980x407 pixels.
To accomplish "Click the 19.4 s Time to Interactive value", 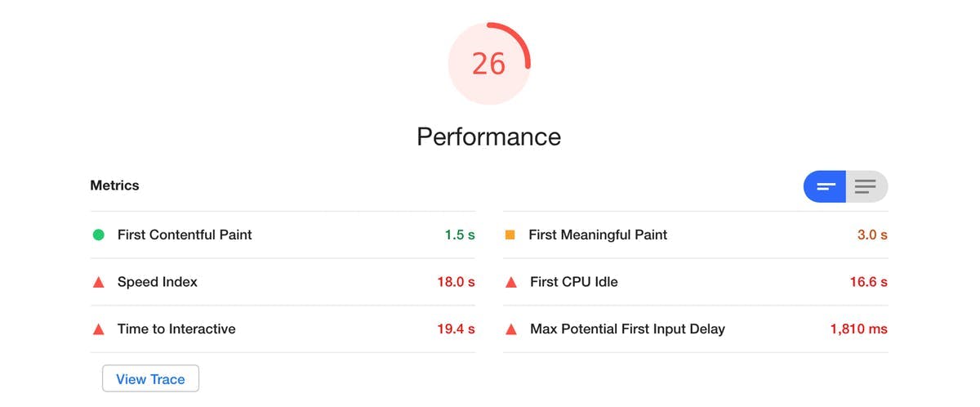I will 456,329.
